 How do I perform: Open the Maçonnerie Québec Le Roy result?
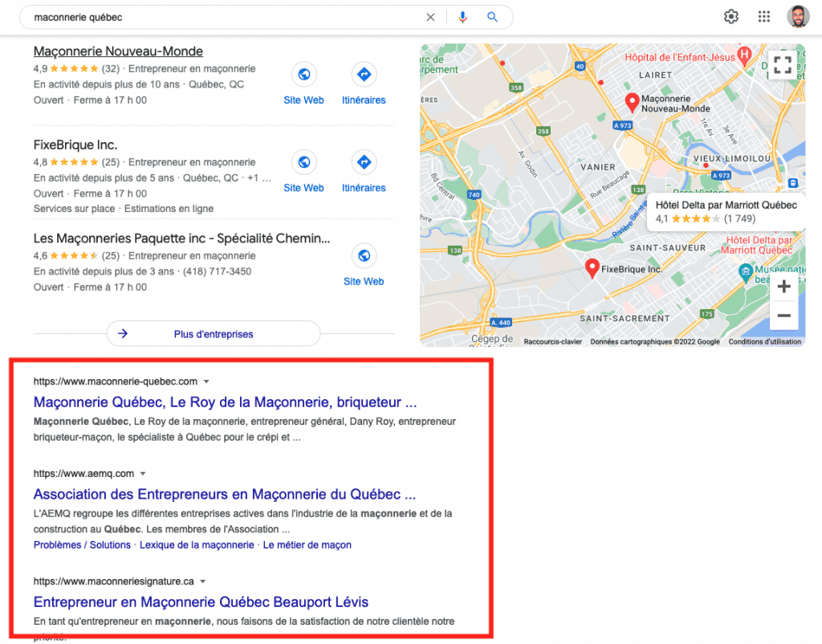point(225,401)
